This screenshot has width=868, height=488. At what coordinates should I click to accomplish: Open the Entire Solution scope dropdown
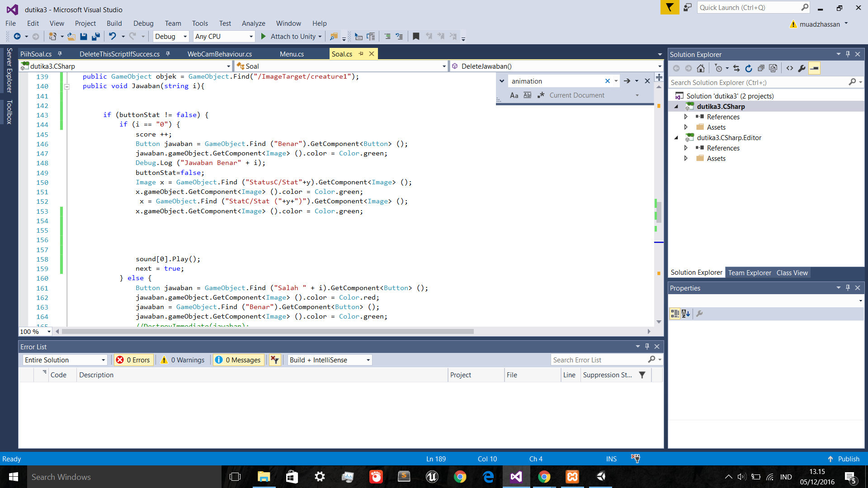(x=65, y=360)
